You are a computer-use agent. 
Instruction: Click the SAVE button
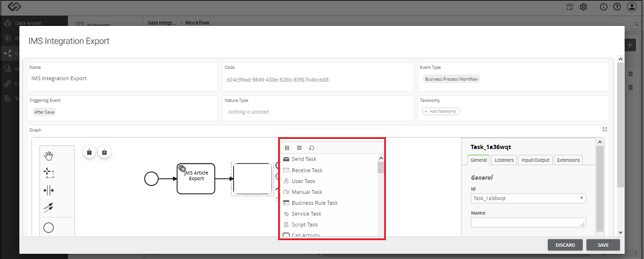[603, 245]
